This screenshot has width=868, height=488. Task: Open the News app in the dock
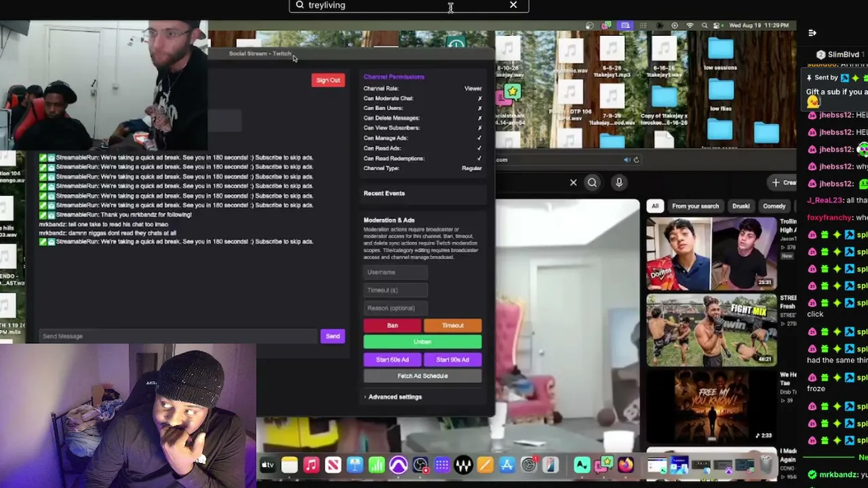point(333,465)
